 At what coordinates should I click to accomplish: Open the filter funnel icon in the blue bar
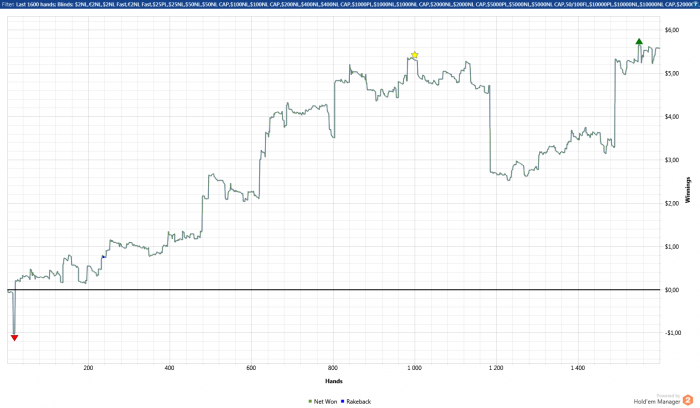coord(696,3)
